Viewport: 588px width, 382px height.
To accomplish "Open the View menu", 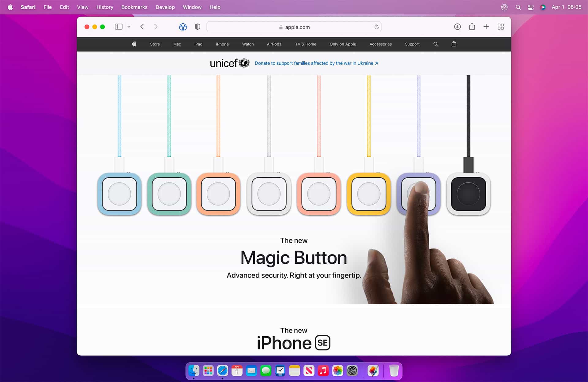I will pyautogui.click(x=83, y=7).
